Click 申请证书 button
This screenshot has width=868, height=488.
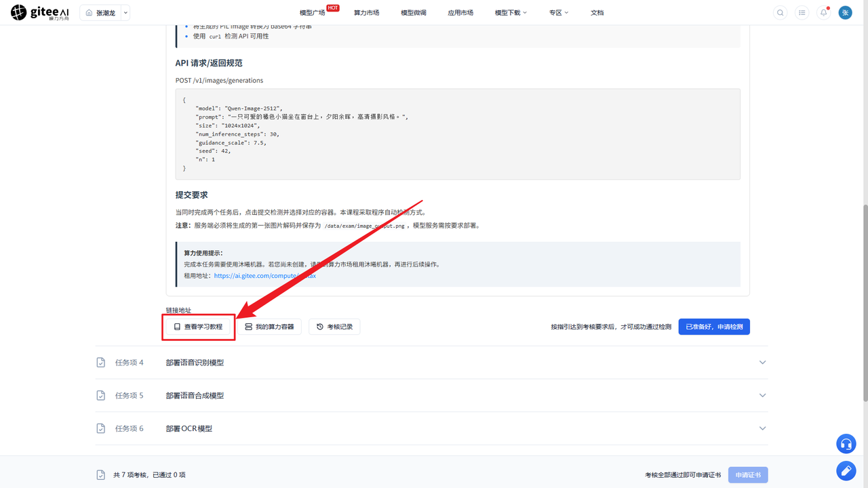click(x=748, y=475)
